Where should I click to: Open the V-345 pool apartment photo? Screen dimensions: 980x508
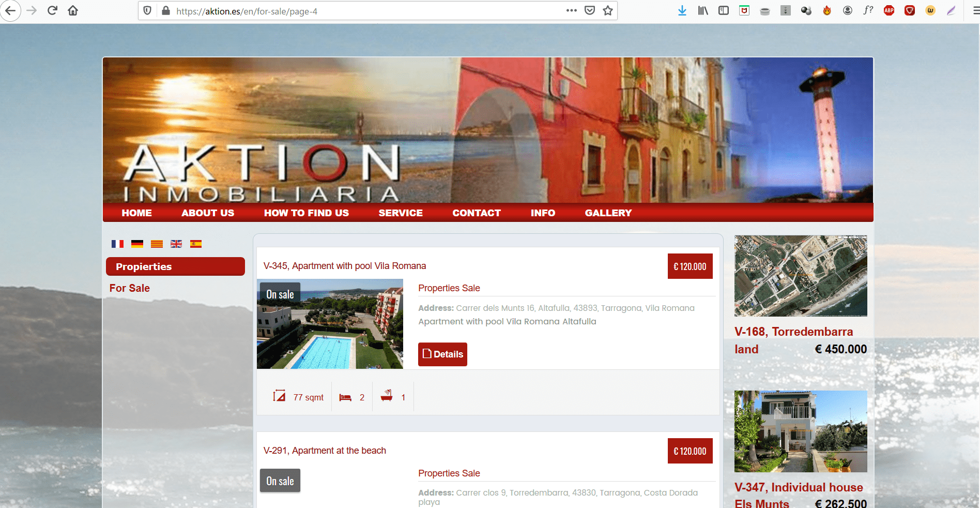tap(330, 324)
